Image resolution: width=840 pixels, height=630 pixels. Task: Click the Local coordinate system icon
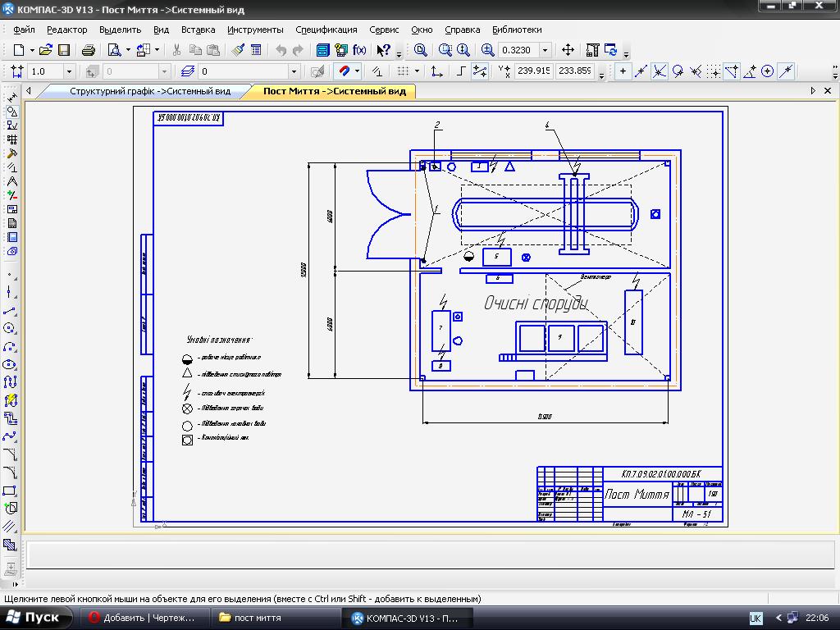click(x=437, y=71)
